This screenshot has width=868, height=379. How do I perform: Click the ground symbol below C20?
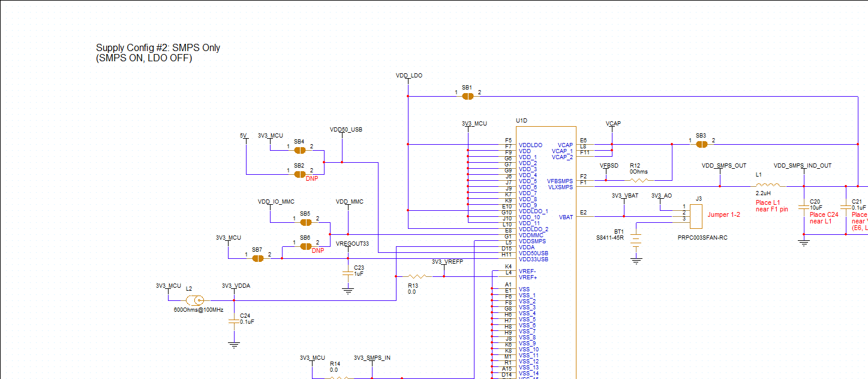803,243
